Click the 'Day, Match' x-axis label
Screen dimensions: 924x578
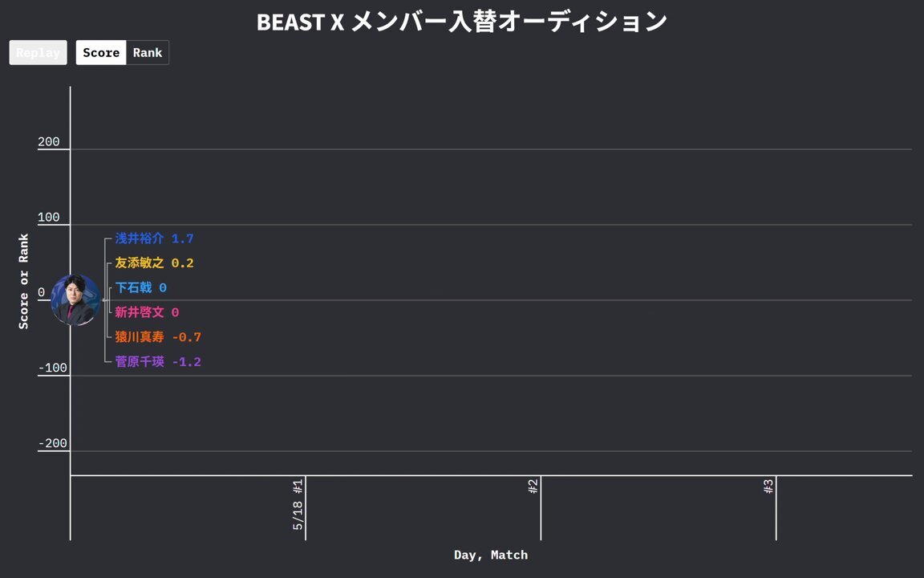[x=490, y=555]
